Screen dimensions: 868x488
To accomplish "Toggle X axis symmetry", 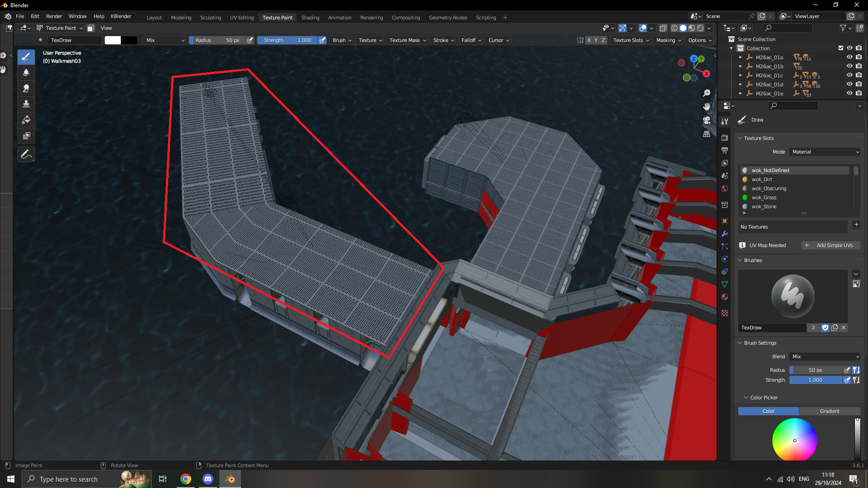I will point(589,40).
